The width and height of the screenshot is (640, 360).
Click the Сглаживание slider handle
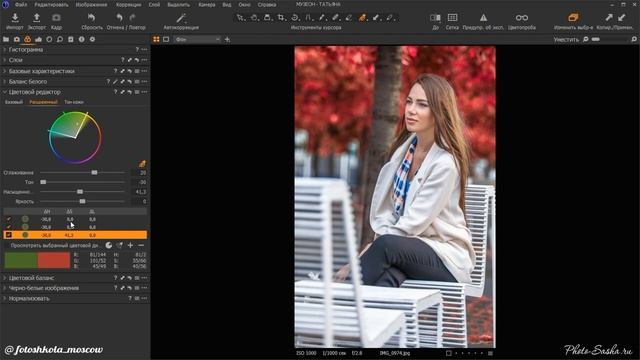pos(94,173)
